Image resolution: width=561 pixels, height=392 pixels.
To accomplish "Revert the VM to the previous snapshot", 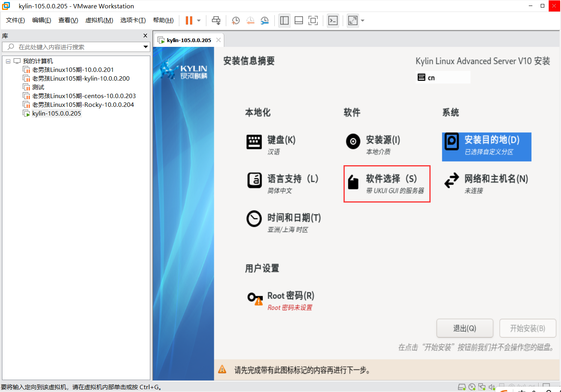I will click(250, 21).
